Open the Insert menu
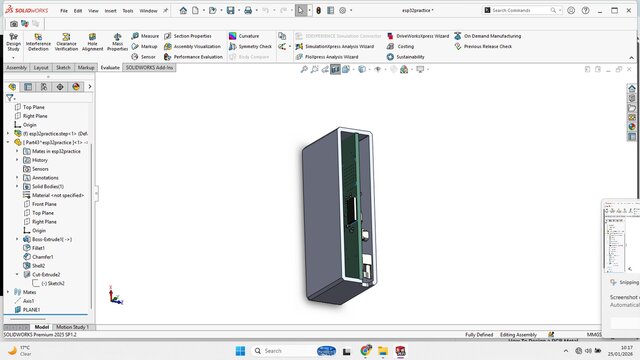Viewport: 640px width, 360px height. (x=110, y=11)
